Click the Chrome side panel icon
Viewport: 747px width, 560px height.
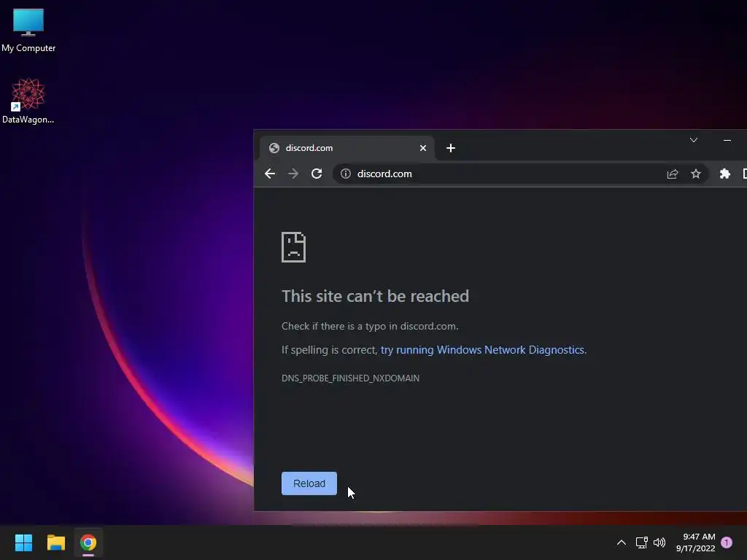pyautogui.click(x=744, y=174)
